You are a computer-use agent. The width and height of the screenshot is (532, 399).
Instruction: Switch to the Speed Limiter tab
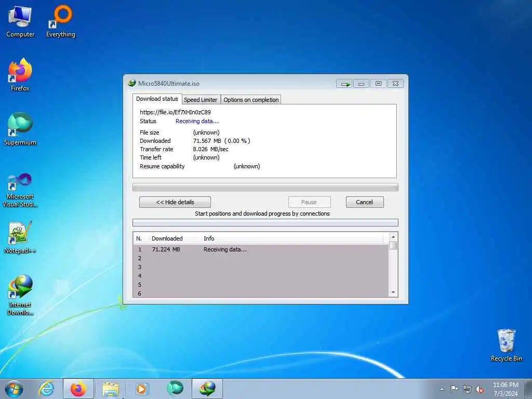click(x=201, y=100)
